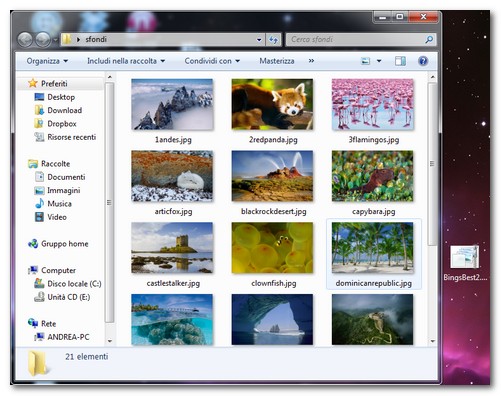Click the Gruppo home globe icon
Screen dimensions: 501x396
tap(33, 244)
